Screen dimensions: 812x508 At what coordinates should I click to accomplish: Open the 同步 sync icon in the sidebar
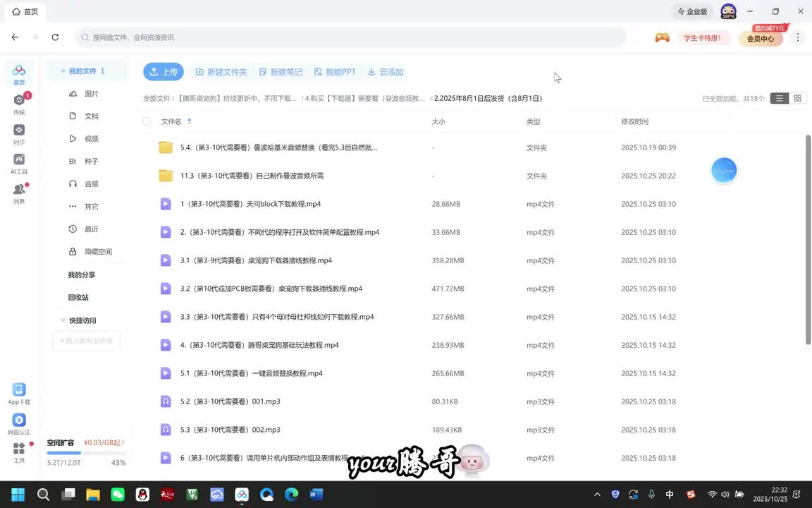19,134
